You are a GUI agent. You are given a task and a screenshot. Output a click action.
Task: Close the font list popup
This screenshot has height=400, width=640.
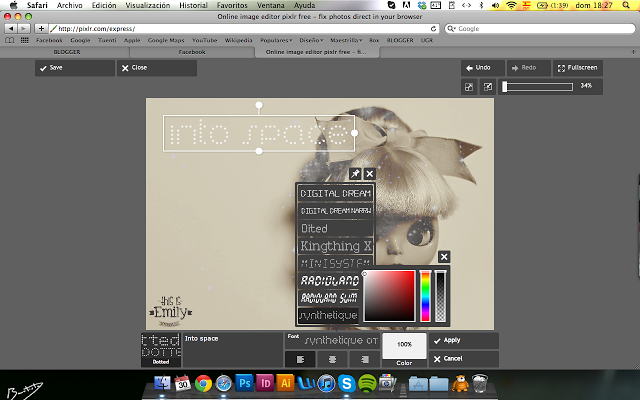369,174
